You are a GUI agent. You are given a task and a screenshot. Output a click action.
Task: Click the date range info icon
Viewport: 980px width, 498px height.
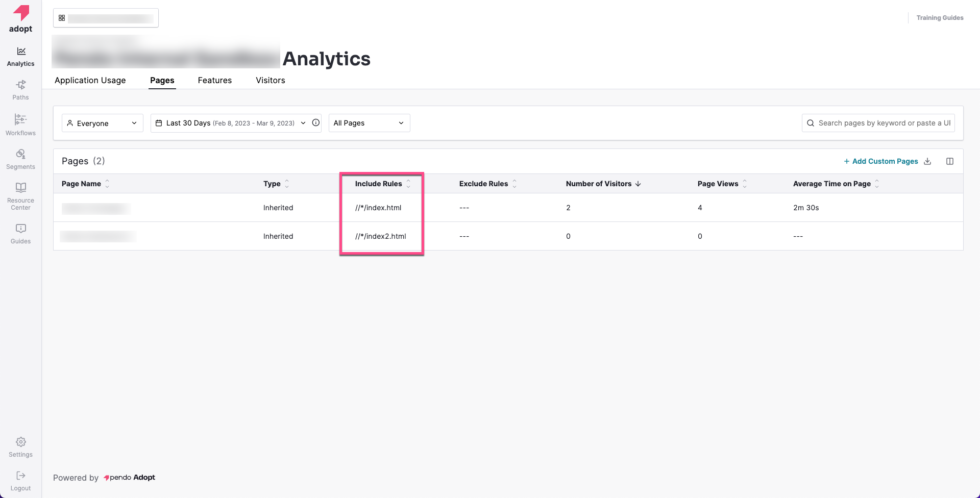(316, 123)
